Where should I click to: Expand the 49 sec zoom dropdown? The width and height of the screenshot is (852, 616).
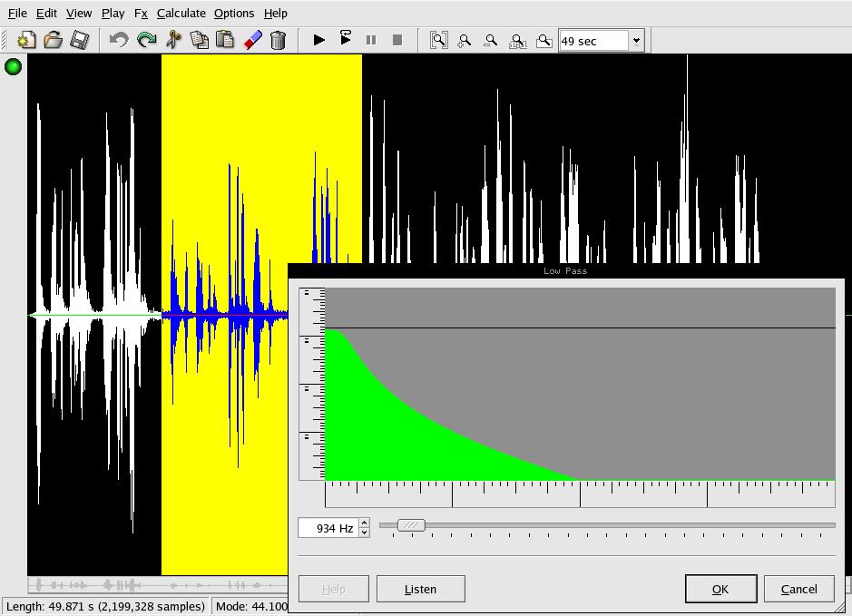pyautogui.click(x=636, y=41)
